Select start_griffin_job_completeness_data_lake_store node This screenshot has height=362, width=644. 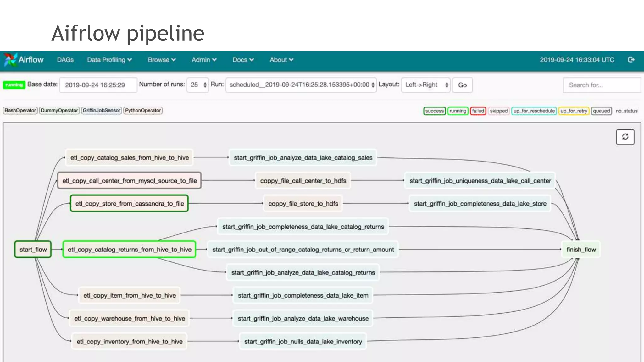point(480,204)
